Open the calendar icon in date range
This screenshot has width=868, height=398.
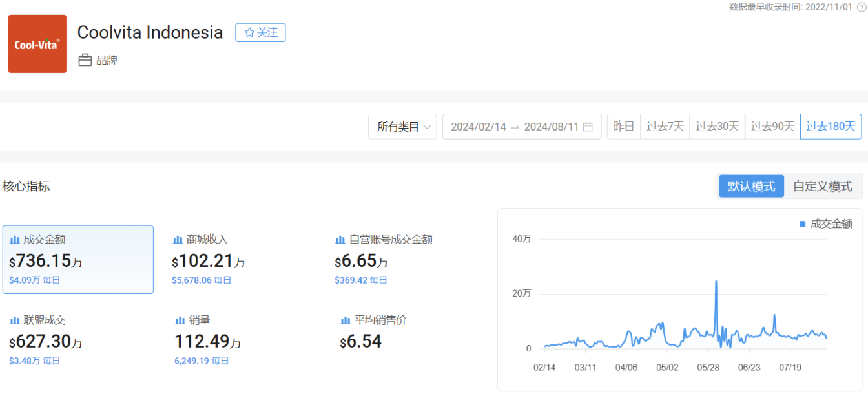(x=588, y=127)
